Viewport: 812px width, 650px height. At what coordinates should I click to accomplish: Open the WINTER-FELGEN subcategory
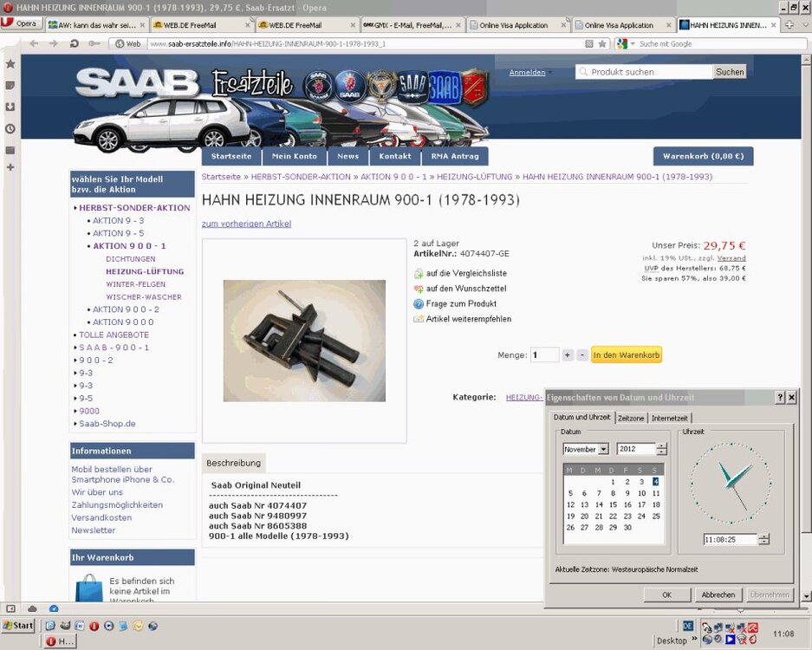(x=136, y=284)
